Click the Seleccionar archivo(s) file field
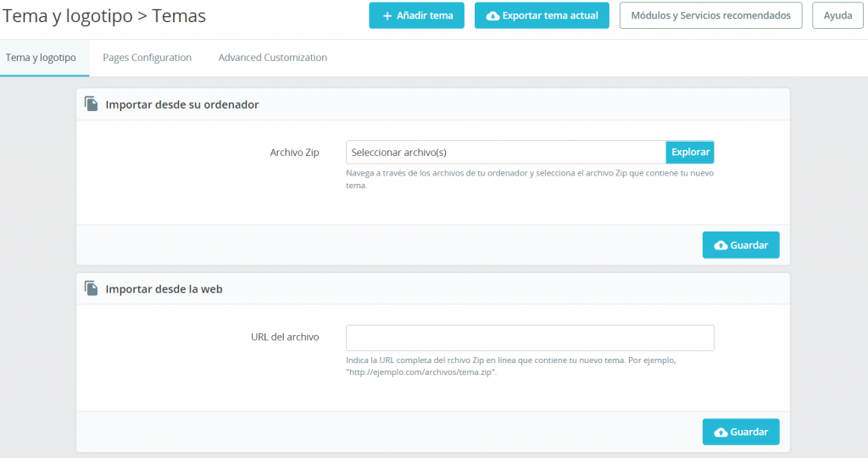 (x=505, y=152)
